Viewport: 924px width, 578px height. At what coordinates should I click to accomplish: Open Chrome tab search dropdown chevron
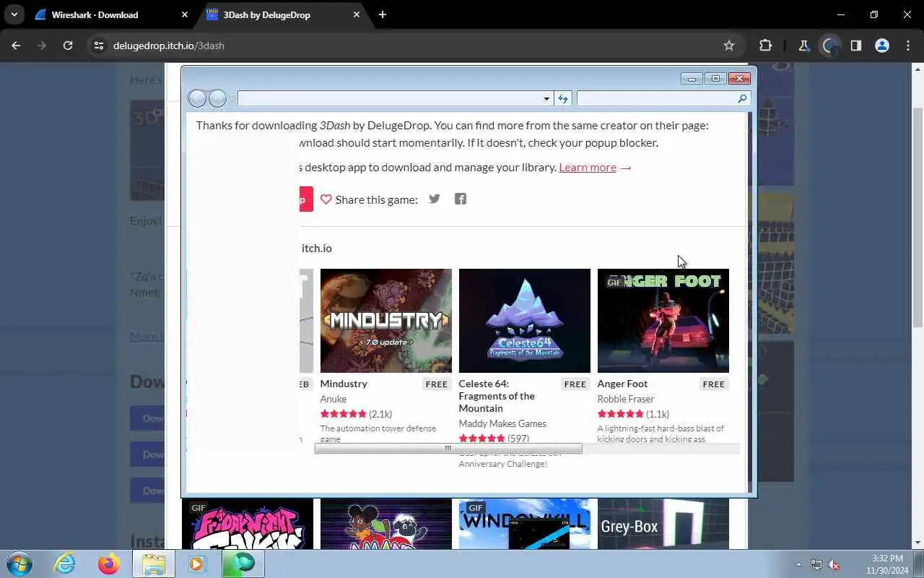(14, 14)
